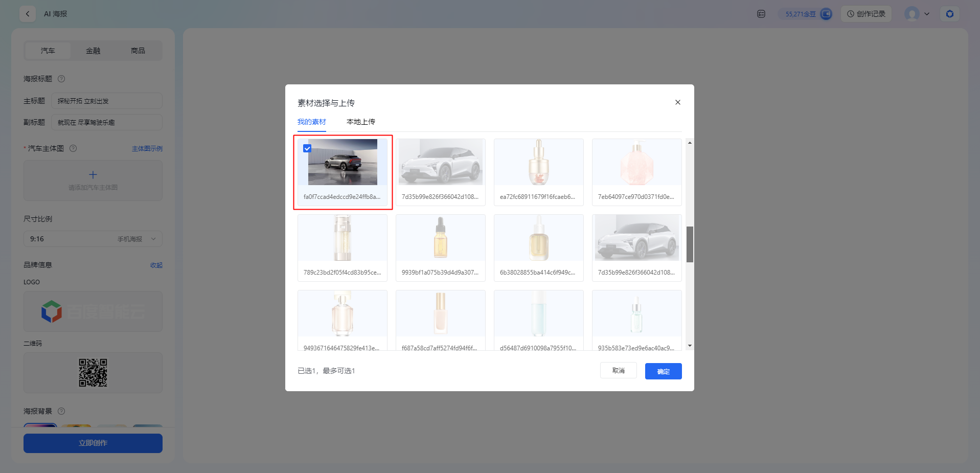Click the back arrow beside AI 海报
Viewport: 980px width, 473px height.
[x=28, y=14]
